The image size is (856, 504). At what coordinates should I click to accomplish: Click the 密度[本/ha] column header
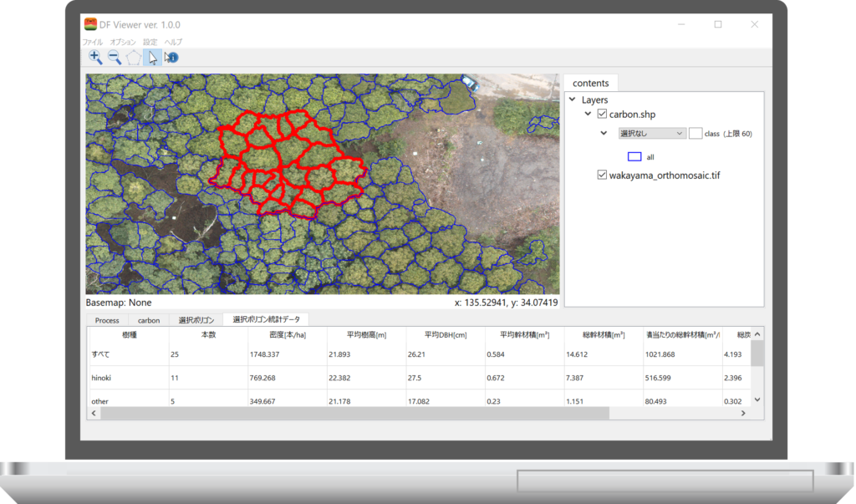coord(288,334)
